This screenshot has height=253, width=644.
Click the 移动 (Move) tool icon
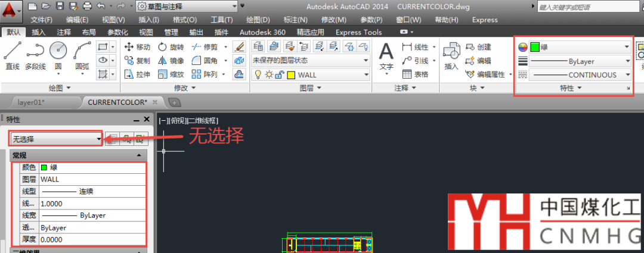click(129, 46)
